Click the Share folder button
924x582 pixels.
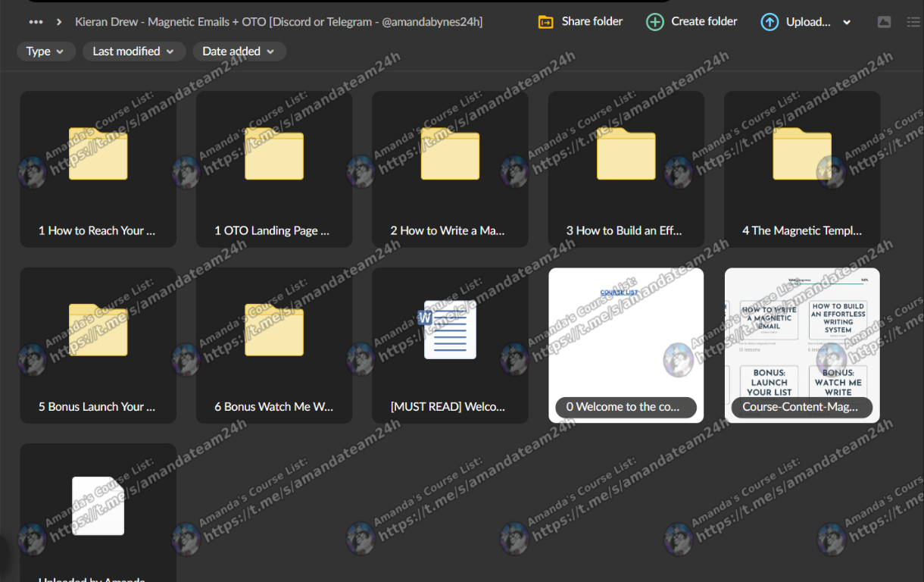click(580, 22)
